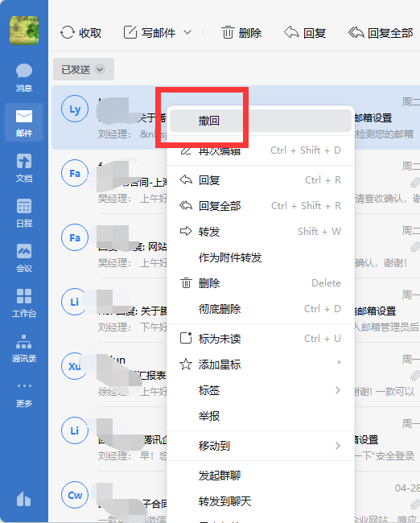Choose 作为附件转发 in the context menu

261,257
